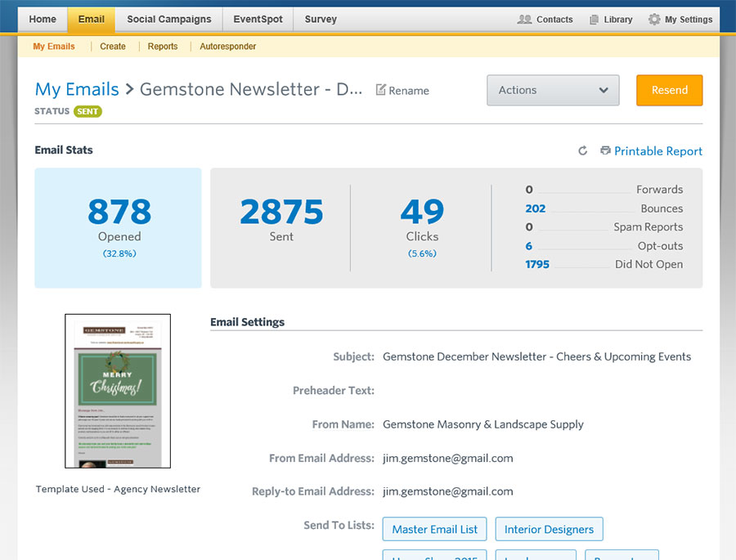
Task: Click the printer icon beside Printable Report
Action: tap(605, 151)
